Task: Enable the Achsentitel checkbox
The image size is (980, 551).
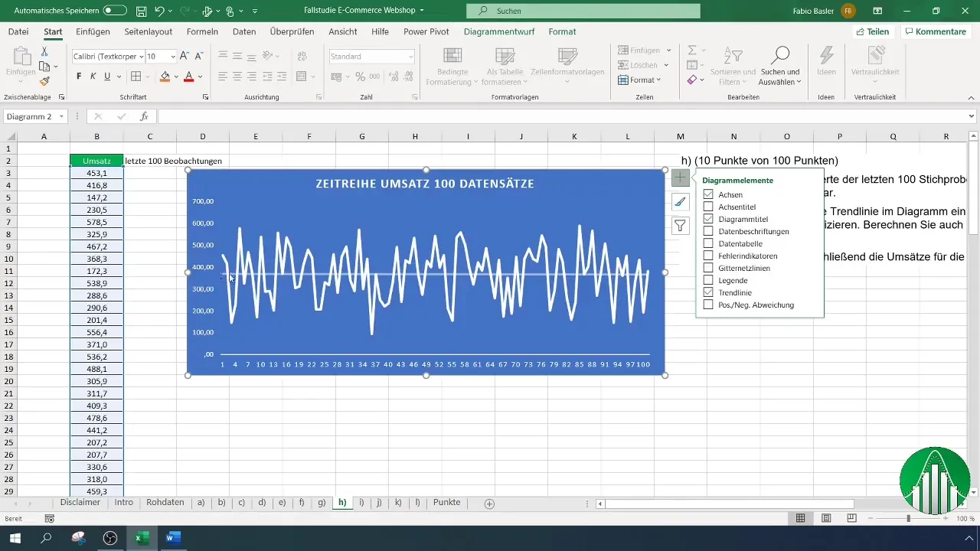Action: (x=708, y=207)
